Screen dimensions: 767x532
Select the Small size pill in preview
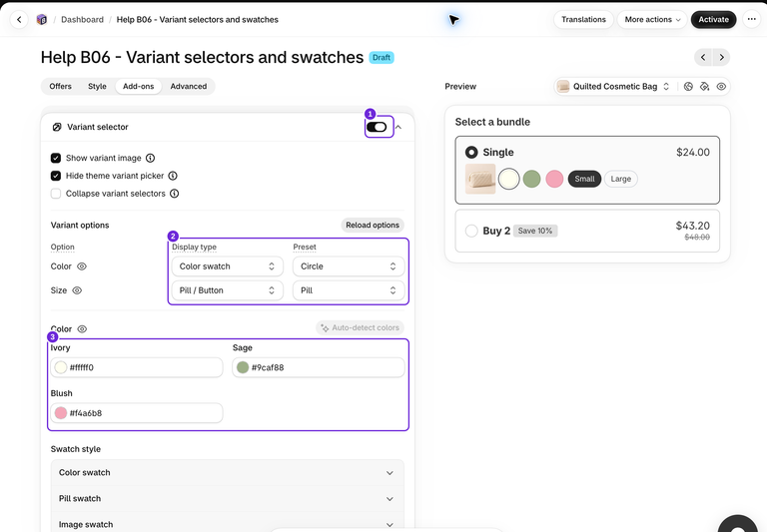[584, 179]
